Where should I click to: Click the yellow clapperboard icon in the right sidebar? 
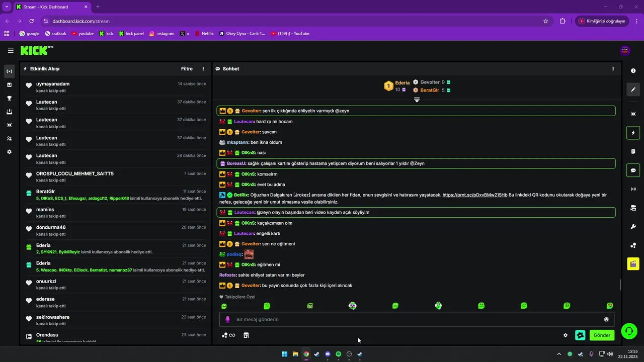point(633,263)
